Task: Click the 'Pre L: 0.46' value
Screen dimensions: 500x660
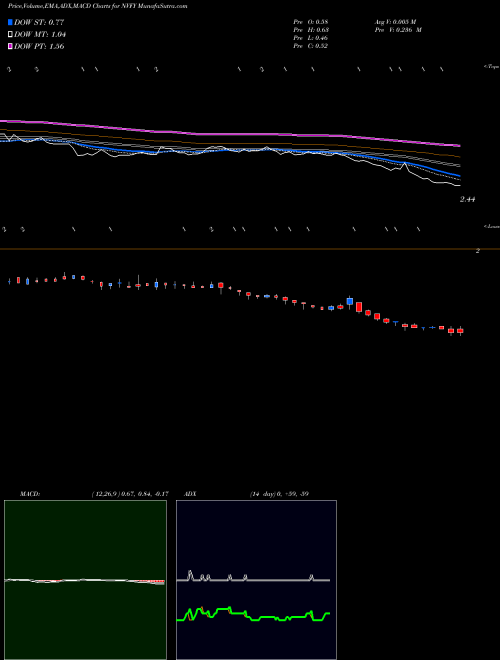Action: pyautogui.click(x=311, y=38)
